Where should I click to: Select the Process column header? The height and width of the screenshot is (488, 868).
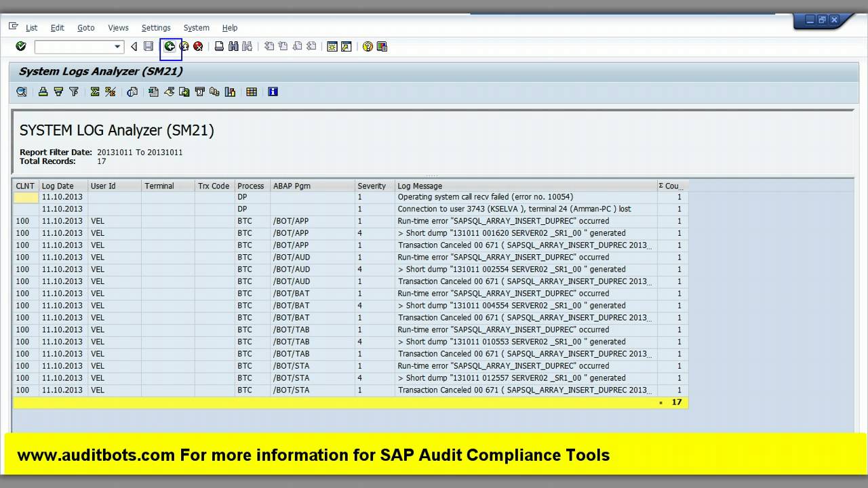coord(252,186)
